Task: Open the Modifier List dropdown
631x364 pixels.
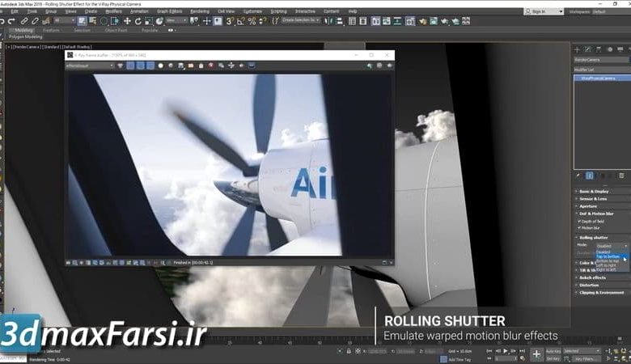Action: 602,70
